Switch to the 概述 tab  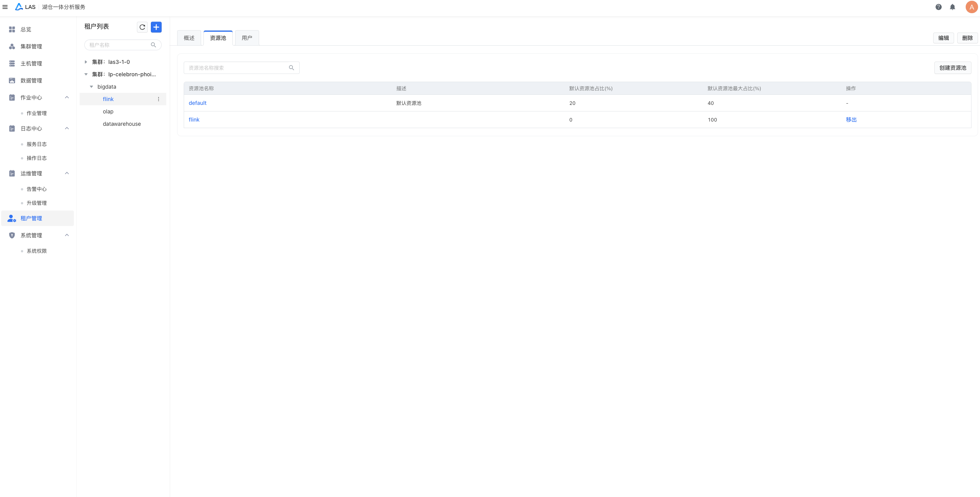(189, 38)
